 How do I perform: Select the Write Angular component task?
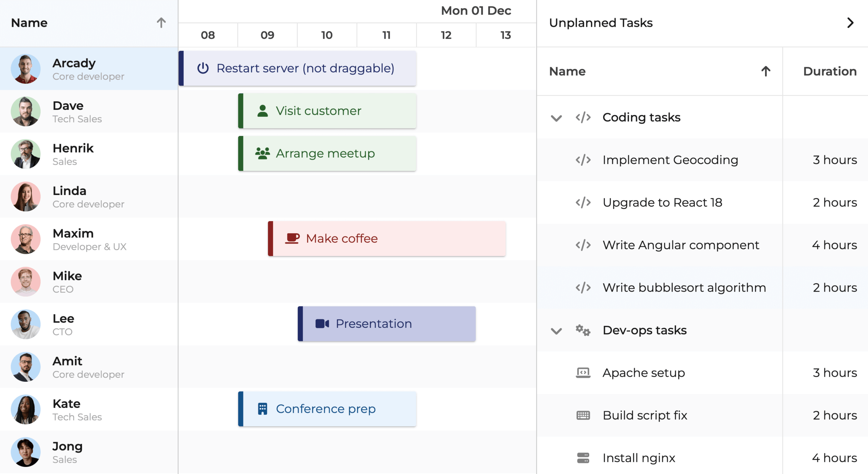click(x=680, y=245)
